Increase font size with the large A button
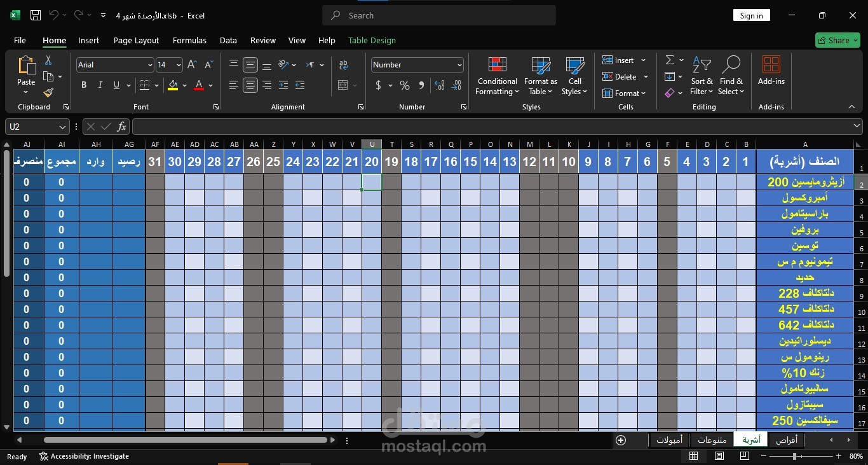868x465 pixels. [x=193, y=65]
